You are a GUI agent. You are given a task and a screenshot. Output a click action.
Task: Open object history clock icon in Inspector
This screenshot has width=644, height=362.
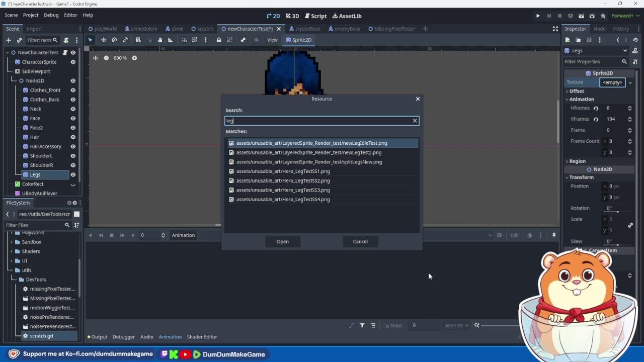point(635,40)
